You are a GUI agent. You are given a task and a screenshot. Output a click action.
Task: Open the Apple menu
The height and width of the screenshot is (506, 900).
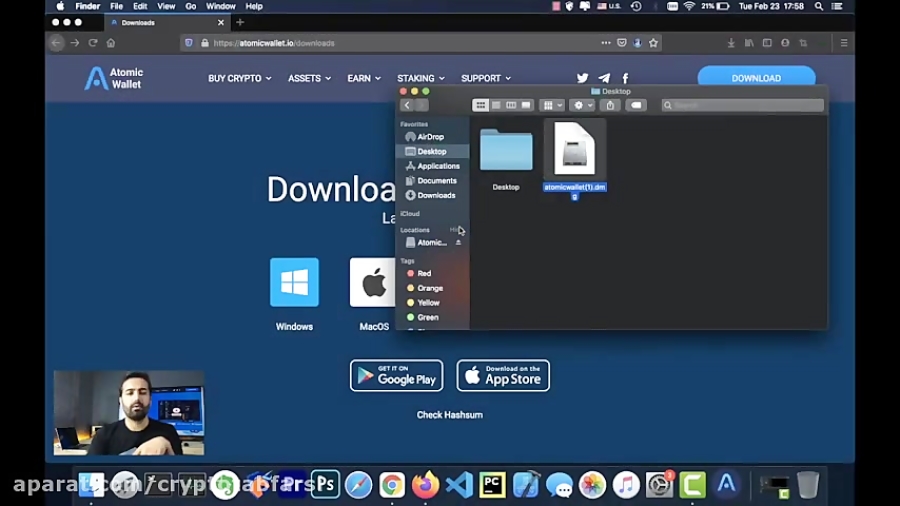click(x=60, y=6)
